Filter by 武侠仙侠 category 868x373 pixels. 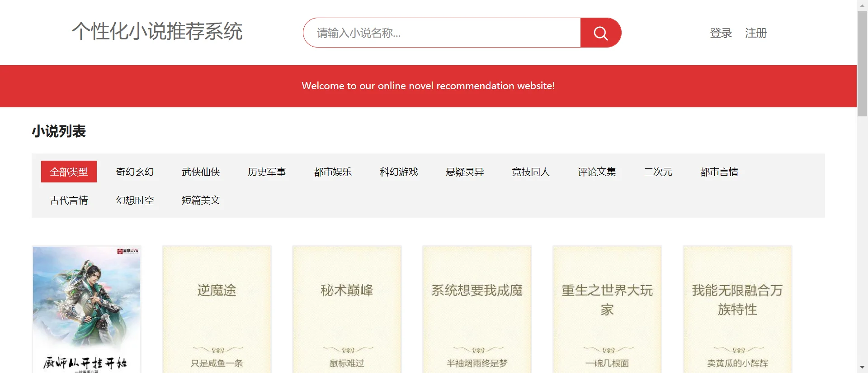coord(201,172)
